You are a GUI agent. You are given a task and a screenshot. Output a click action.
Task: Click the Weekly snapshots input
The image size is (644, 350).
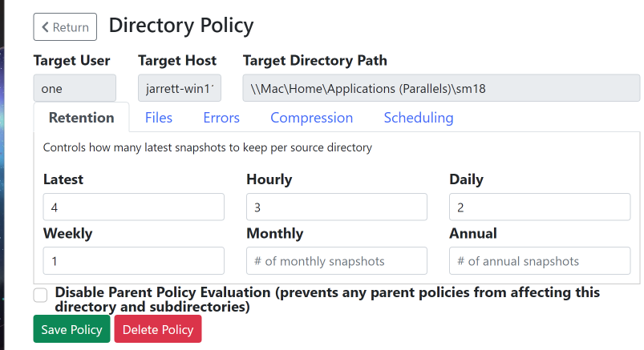point(134,261)
